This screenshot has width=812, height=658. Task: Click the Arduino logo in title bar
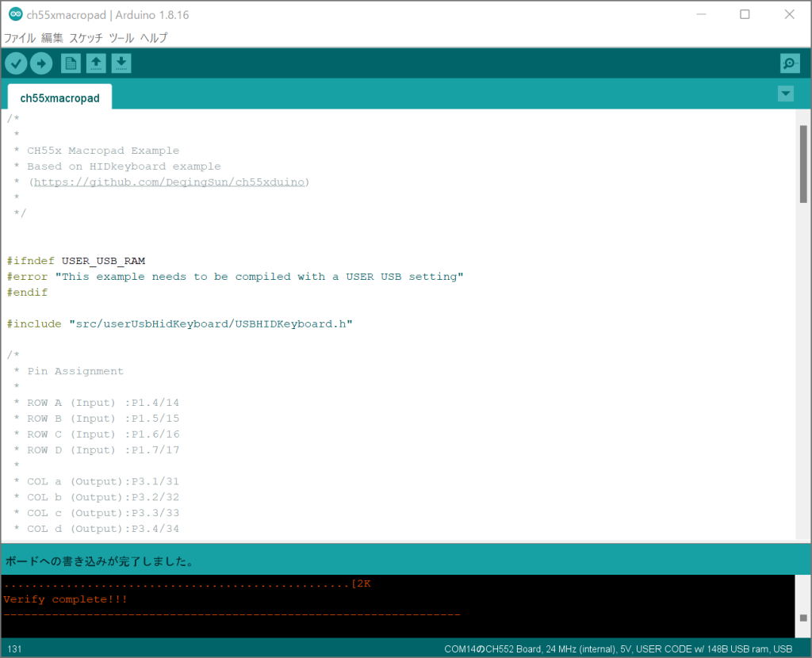tap(15, 15)
